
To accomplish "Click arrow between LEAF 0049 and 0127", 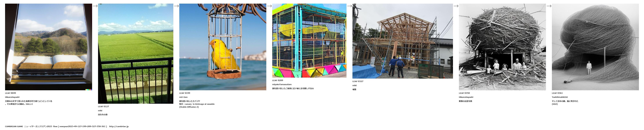I will pos(95,6).
